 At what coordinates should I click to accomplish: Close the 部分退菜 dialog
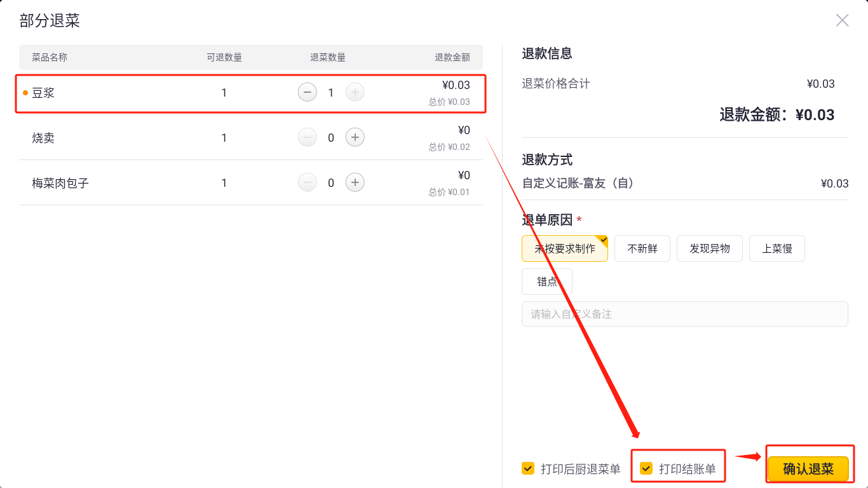click(842, 20)
